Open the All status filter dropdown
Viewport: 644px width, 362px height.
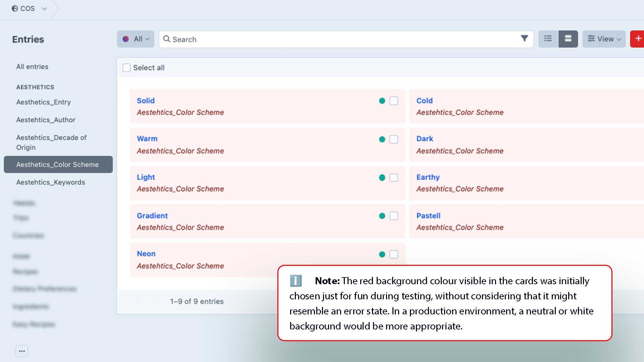coord(136,39)
